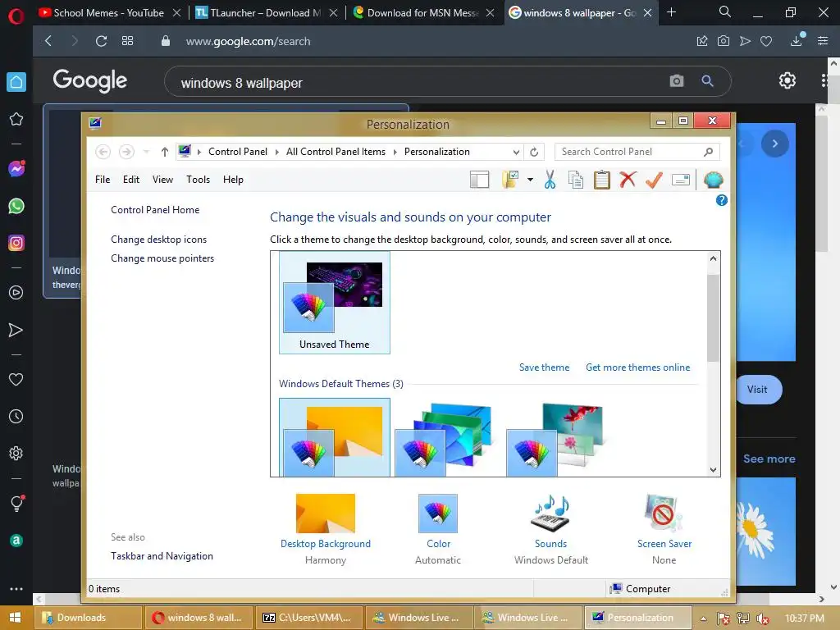The width and height of the screenshot is (840, 630).
Task: Click the Up arrow in Personalization window
Action: 164,152
